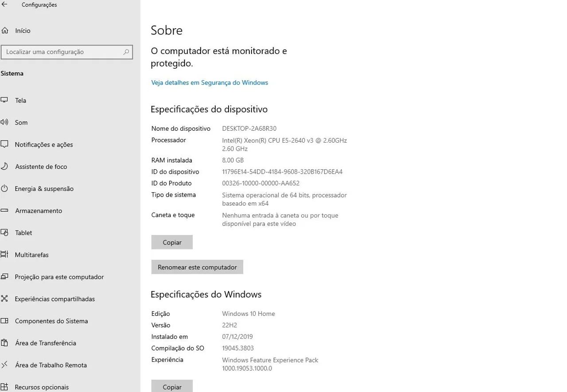Copy the Windows specifications
Viewport: 567px width, 392px height.
[x=172, y=386]
